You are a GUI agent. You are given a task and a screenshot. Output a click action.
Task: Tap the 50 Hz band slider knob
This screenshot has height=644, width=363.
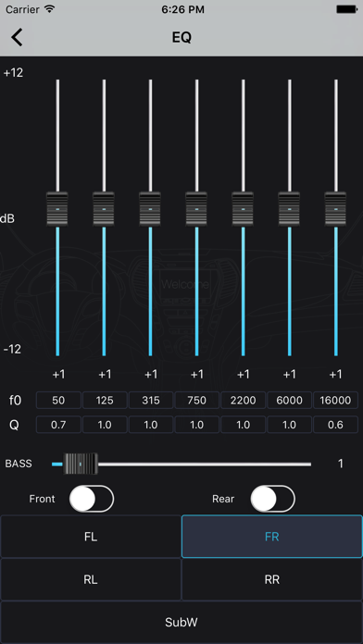[57, 209]
